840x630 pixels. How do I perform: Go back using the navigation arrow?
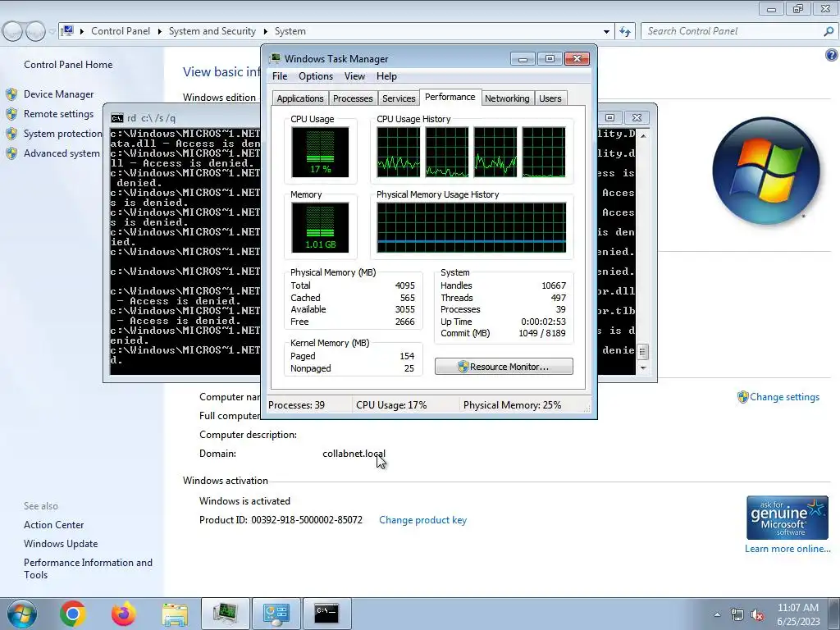[x=12, y=31]
